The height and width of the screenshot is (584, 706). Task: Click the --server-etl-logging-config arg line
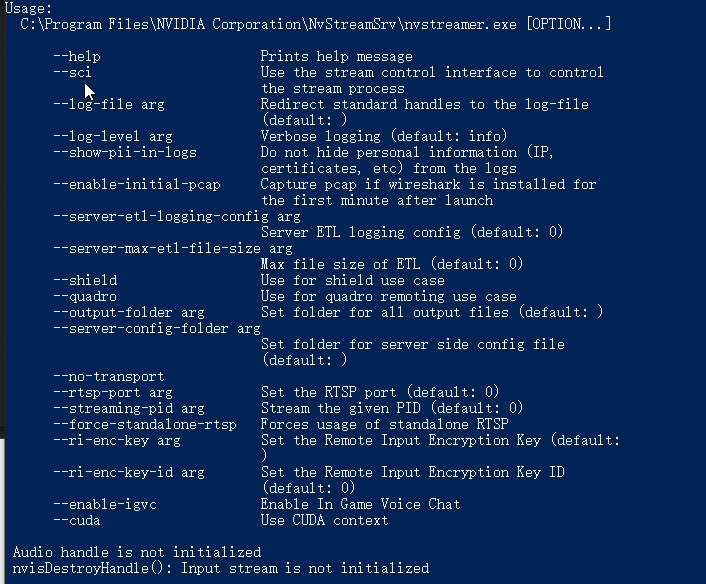click(177, 216)
